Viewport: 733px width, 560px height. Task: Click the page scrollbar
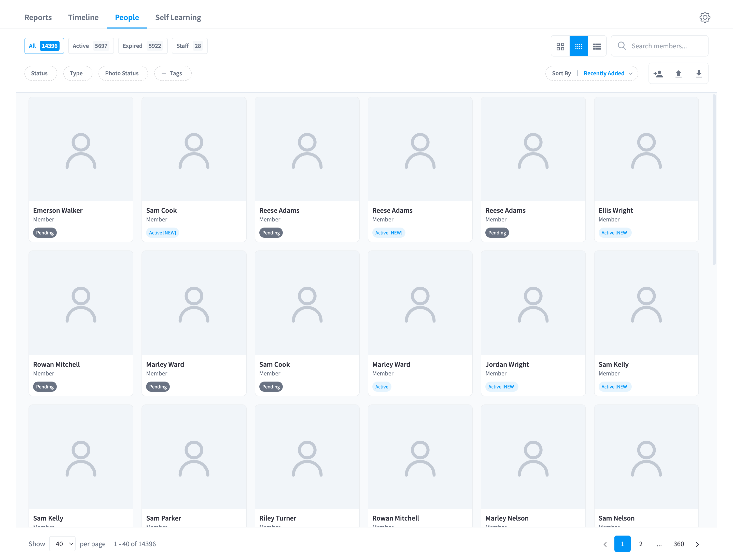coord(714,180)
